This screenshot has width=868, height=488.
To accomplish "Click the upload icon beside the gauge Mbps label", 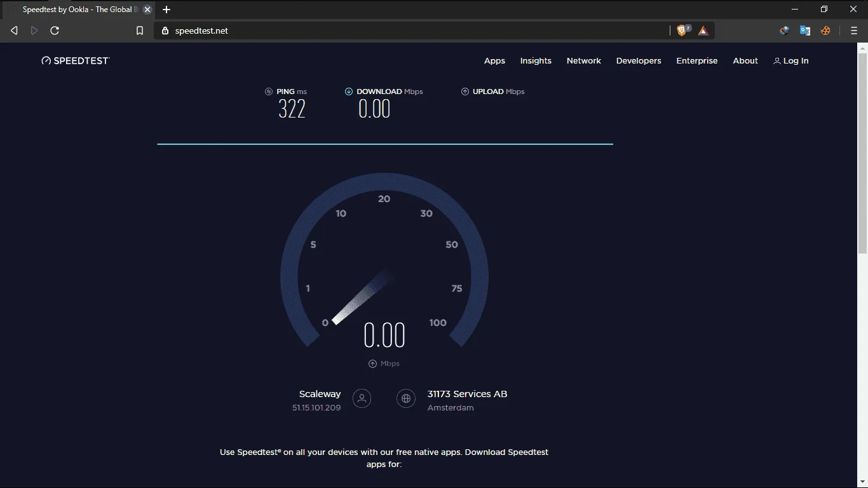I will click(372, 363).
